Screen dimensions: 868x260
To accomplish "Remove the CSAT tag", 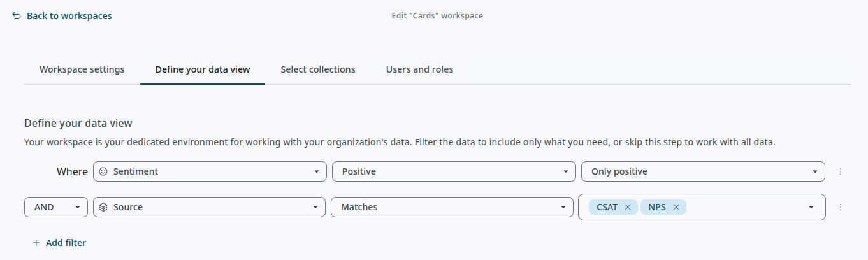I will tap(628, 207).
